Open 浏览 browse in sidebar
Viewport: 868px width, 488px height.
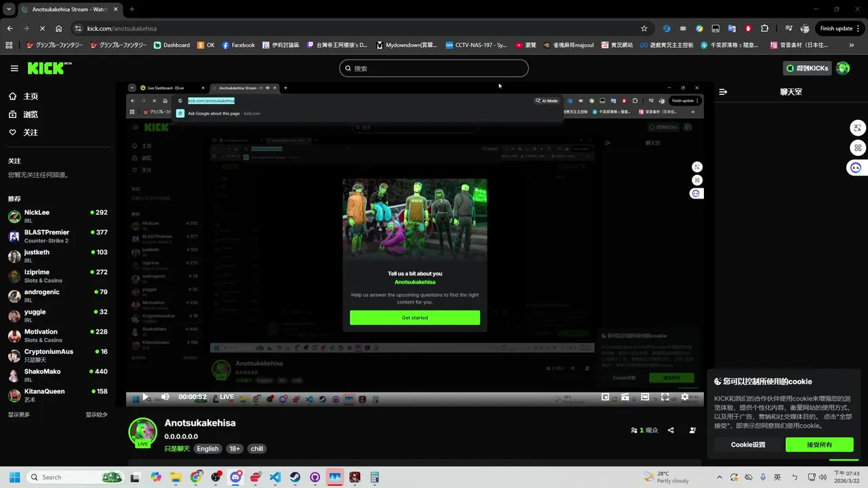tap(23, 115)
